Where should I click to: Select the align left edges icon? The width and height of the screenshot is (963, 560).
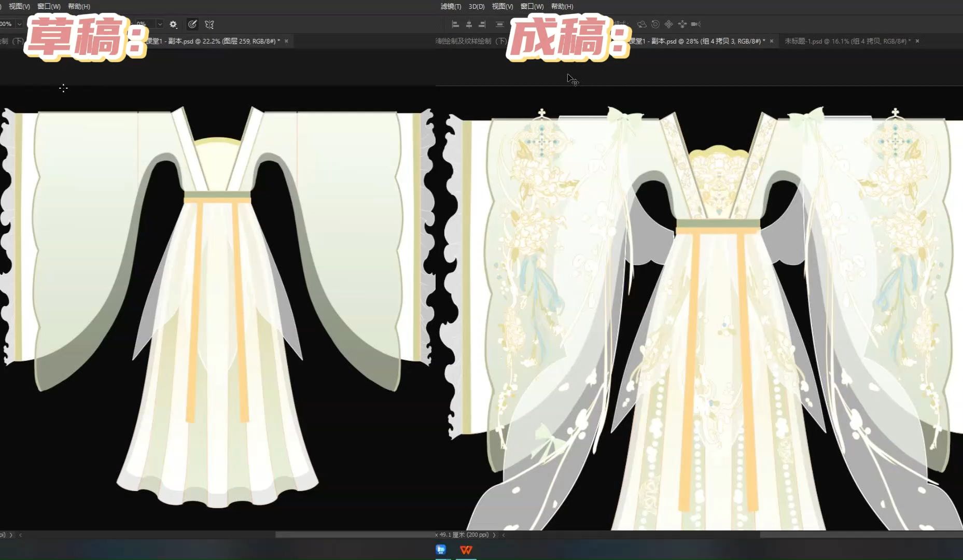pos(455,24)
